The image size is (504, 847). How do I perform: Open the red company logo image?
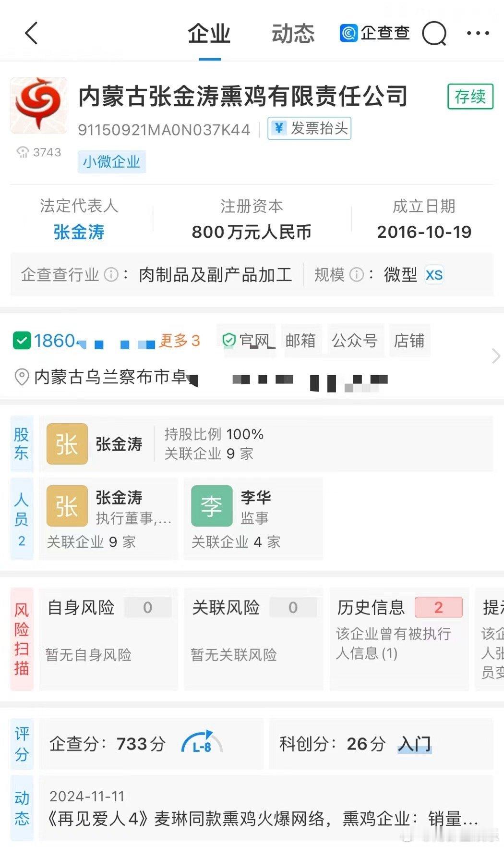pyautogui.click(x=39, y=105)
